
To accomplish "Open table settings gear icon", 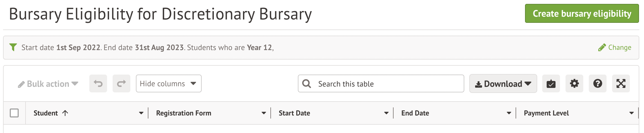I will point(574,83).
